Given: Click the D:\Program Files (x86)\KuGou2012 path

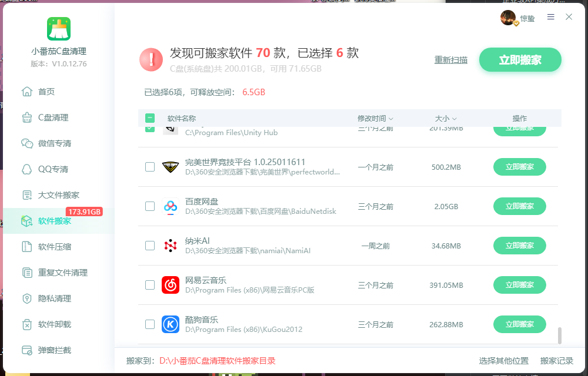Looking at the screenshot, I should pos(244,330).
